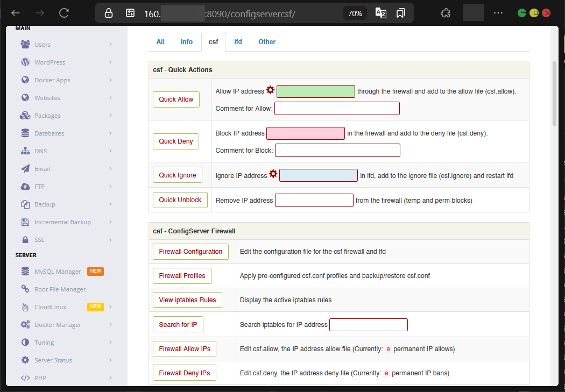565x392 pixels.
Task: Focus the pink Block IP address field
Action: click(306, 133)
